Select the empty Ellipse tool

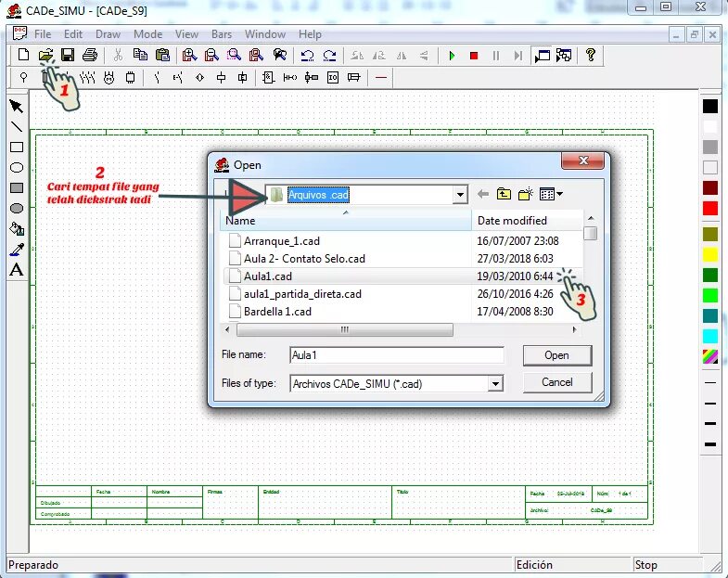[x=17, y=168]
